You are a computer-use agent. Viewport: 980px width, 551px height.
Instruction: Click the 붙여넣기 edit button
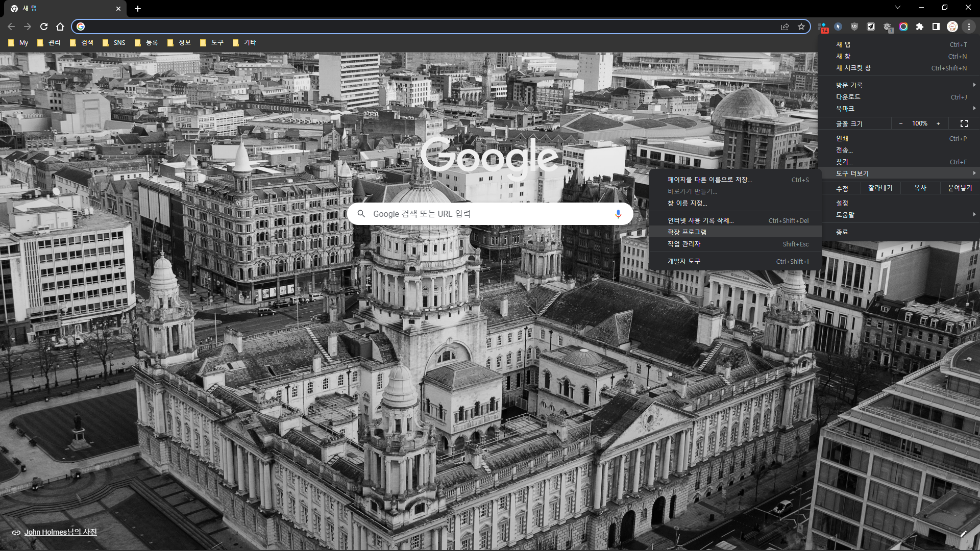tap(960, 188)
